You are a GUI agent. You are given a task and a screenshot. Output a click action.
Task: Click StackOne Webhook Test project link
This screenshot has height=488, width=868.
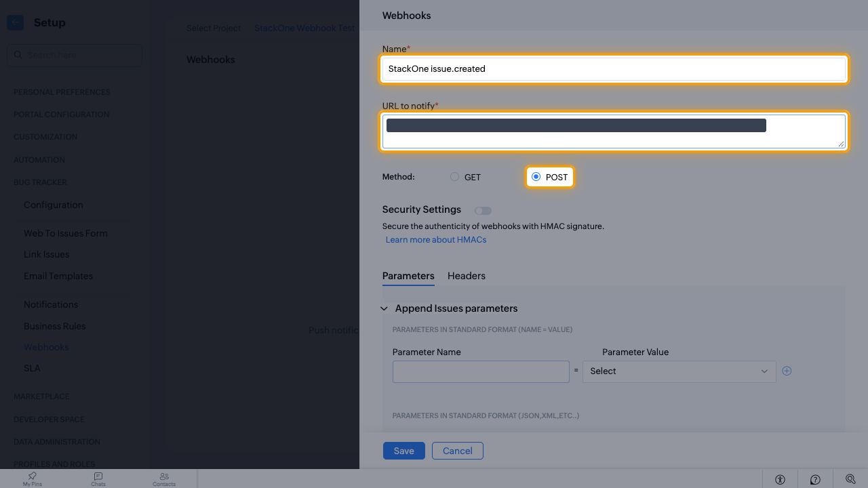click(304, 28)
